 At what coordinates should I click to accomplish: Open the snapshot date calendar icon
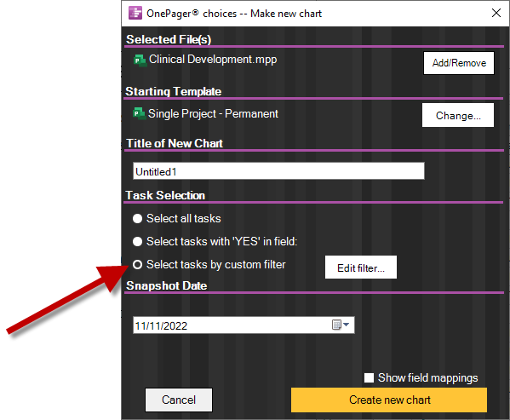[x=336, y=325]
